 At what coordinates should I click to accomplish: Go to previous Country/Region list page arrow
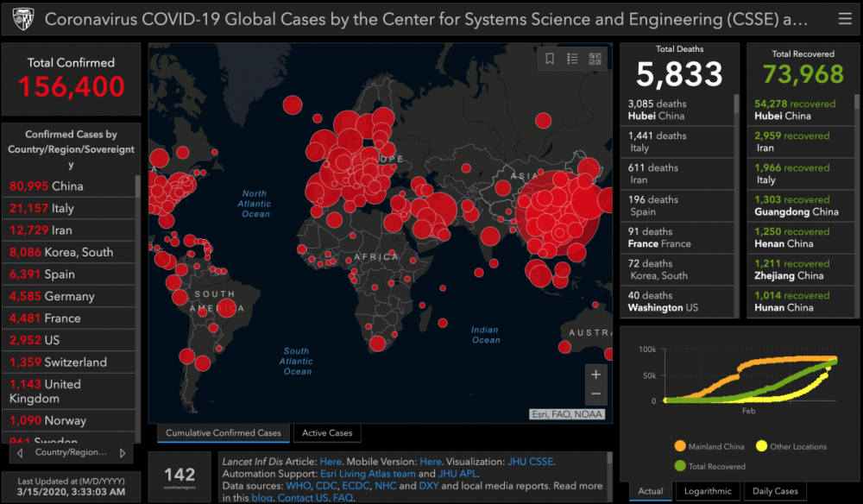(x=20, y=453)
